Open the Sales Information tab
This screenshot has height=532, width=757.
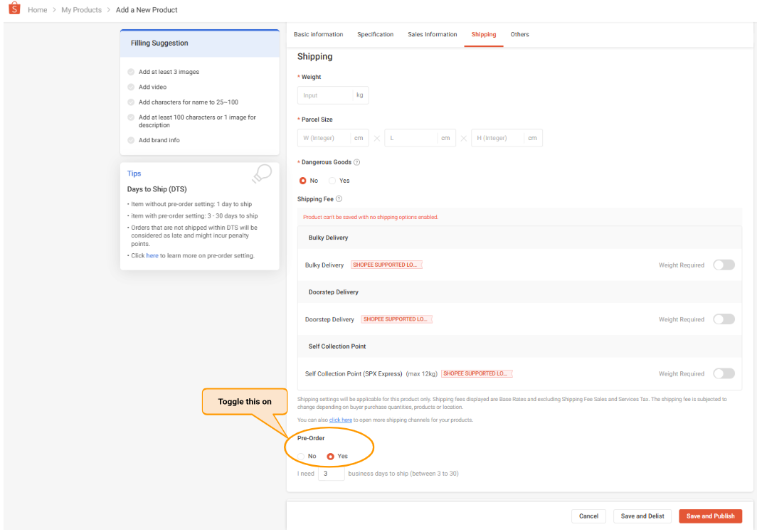coord(432,34)
